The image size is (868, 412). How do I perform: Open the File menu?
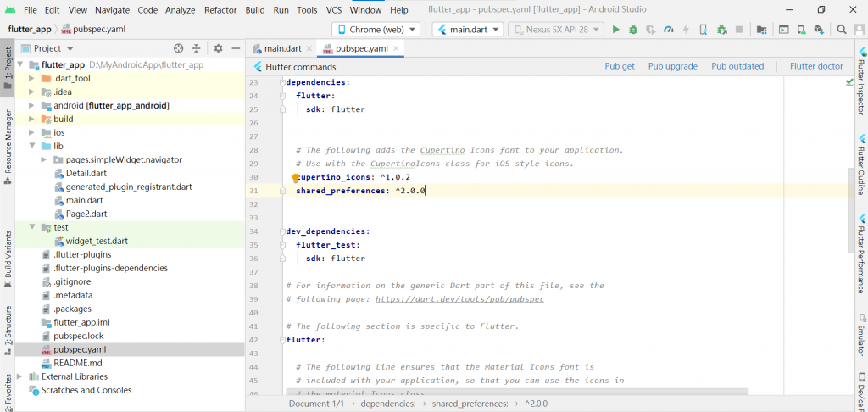(x=31, y=10)
